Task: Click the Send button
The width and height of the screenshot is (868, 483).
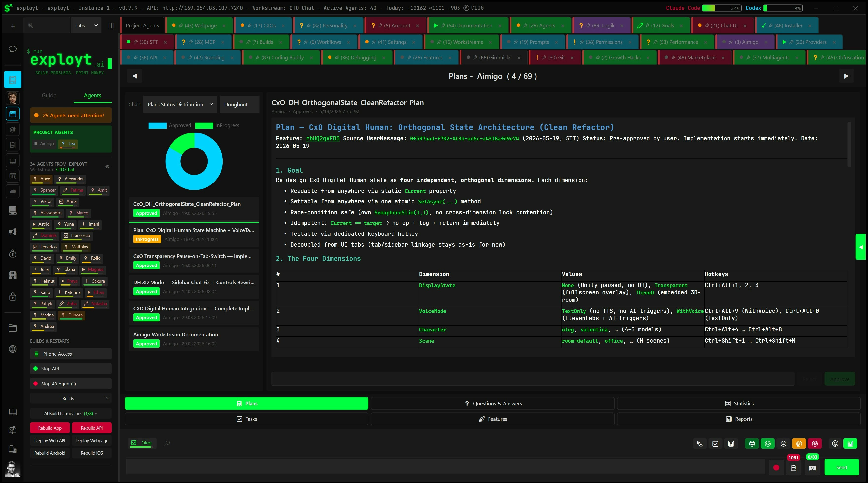Action: [x=841, y=467]
